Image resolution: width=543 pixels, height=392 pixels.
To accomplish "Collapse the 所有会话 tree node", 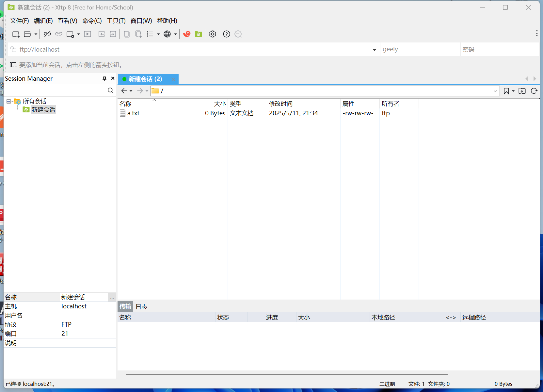I will [9, 101].
